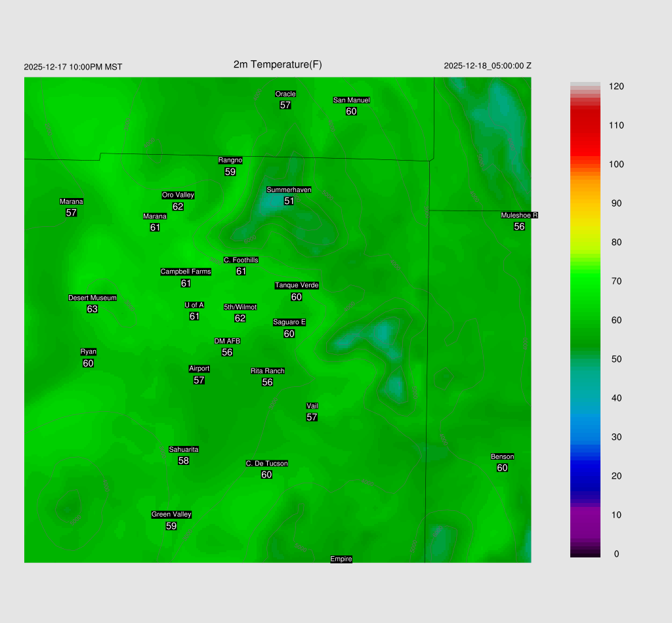Click the Tanque Verde station label
This screenshot has height=623, width=672.
tap(297, 285)
